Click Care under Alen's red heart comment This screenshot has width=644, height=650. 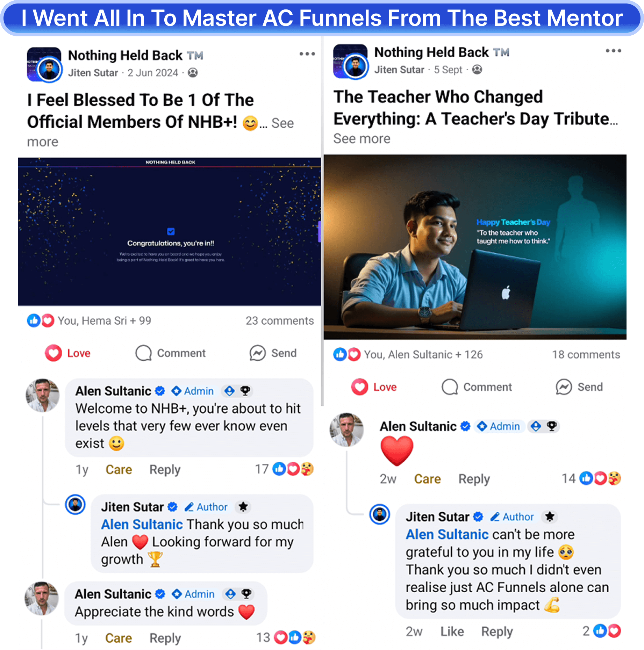click(x=427, y=479)
